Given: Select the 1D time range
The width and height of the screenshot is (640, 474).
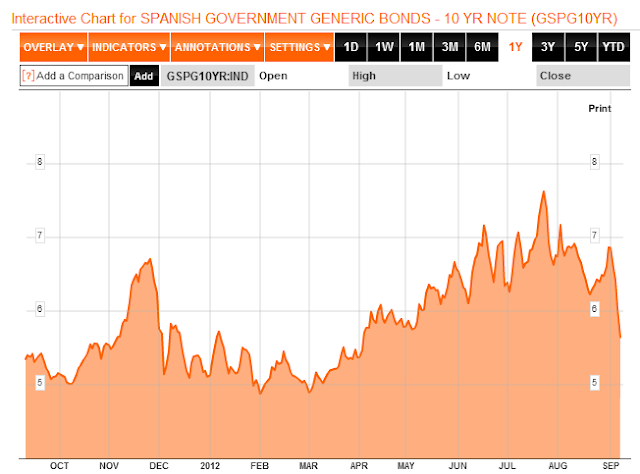Looking at the screenshot, I should (351, 47).
